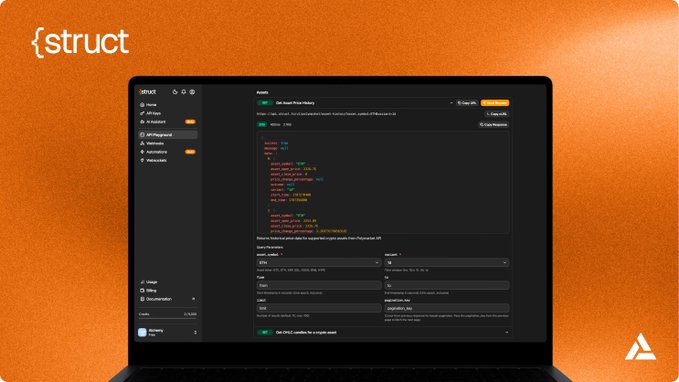The width and height of the screenshot is (679, 382).
Task: Click the from input field
Action: 319,285
